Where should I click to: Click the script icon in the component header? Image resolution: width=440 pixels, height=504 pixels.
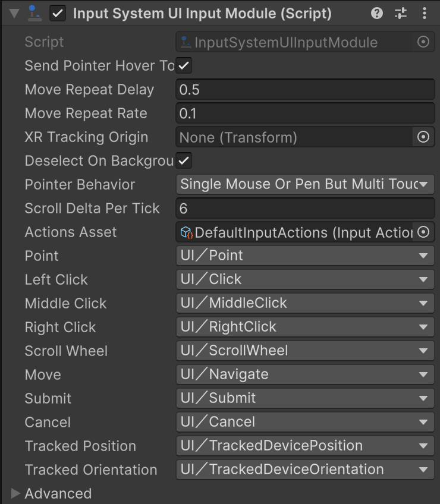tap(35, 14)
